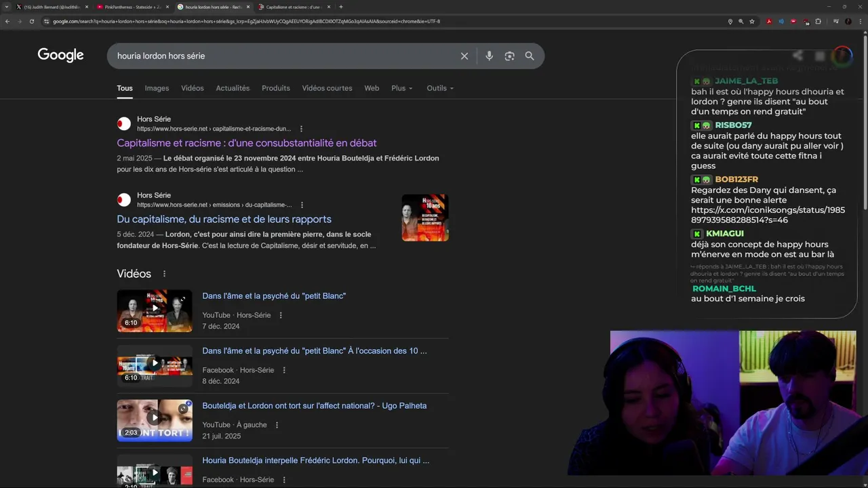Open YouTube video 'Dans l'âme et la psyché du petit Blanc'

pyautogui.click(x=274, y=296)
